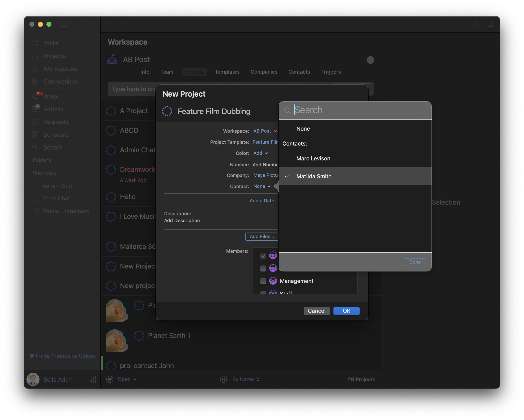Image resolution: width=524 pixels, height=420 pixels.
Task: Click the Add a Date link
Action: click(262, 201)
